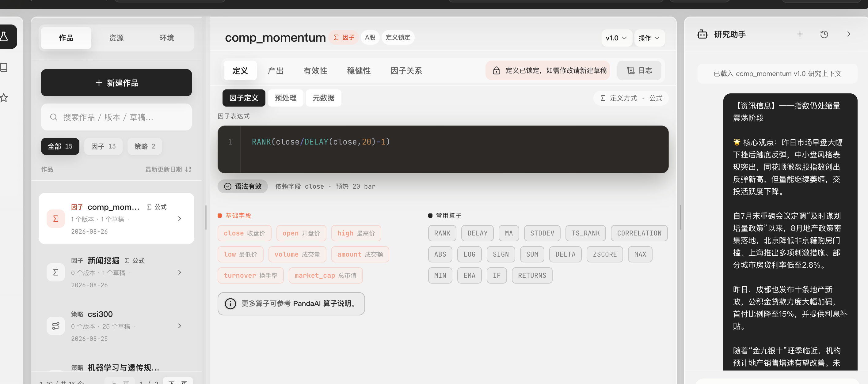
Task: Click the search magnifier icon
Action: (x=54, y=117)
